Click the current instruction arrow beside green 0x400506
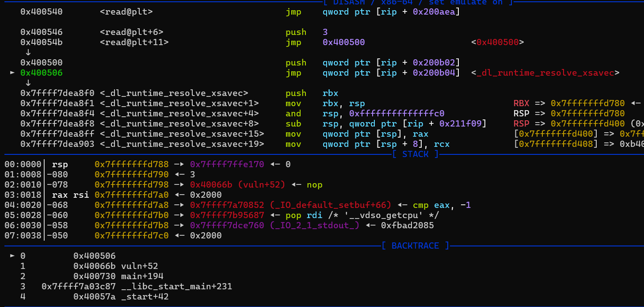Viewport: 644px width, 307px height. point(12,73)
